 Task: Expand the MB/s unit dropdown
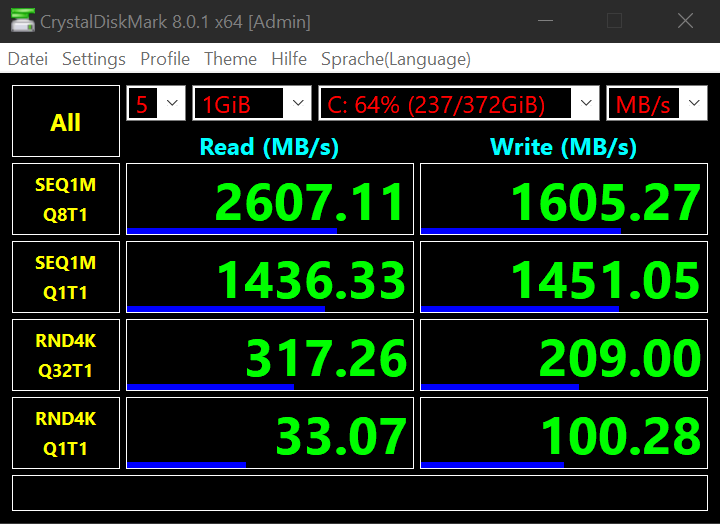pos(657,103)
